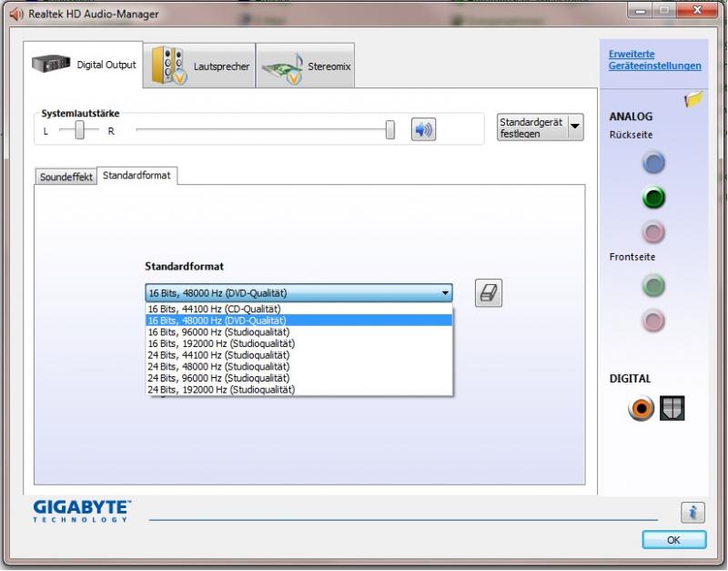The height and width of the screenshot is (571, 728).
Task: Select the active green rear jack
Action: point(653,198)
